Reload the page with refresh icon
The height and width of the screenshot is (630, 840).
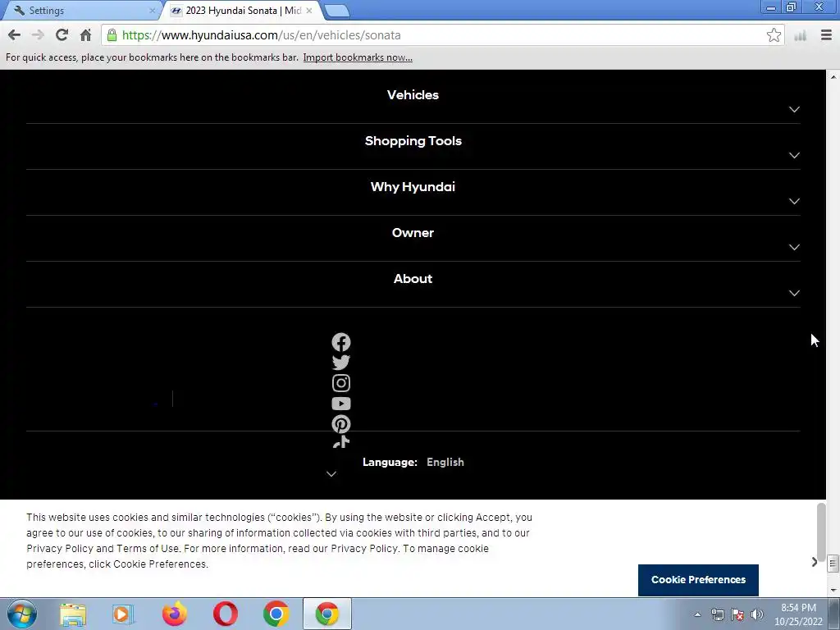(62, 35)
